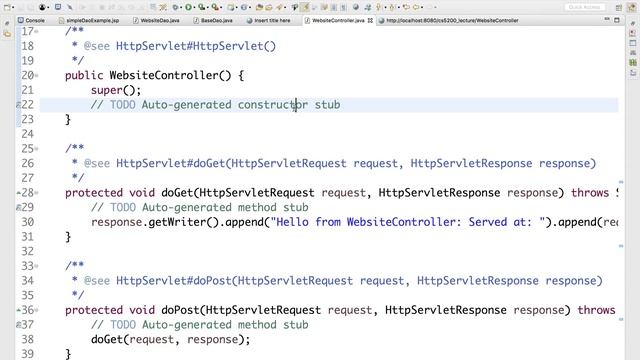Collapse the doPost method at line 36
640x360 pixels.
pyautogui.click(x=36, y=310)
